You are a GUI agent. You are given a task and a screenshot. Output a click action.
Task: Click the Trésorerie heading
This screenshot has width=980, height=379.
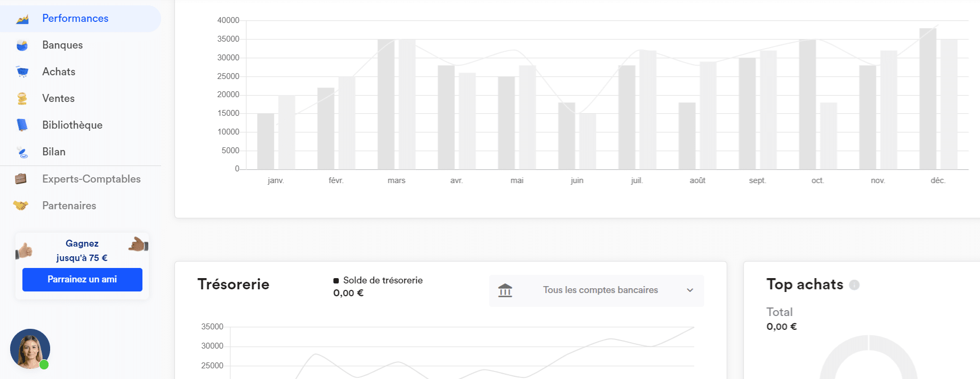click(234, 285)
